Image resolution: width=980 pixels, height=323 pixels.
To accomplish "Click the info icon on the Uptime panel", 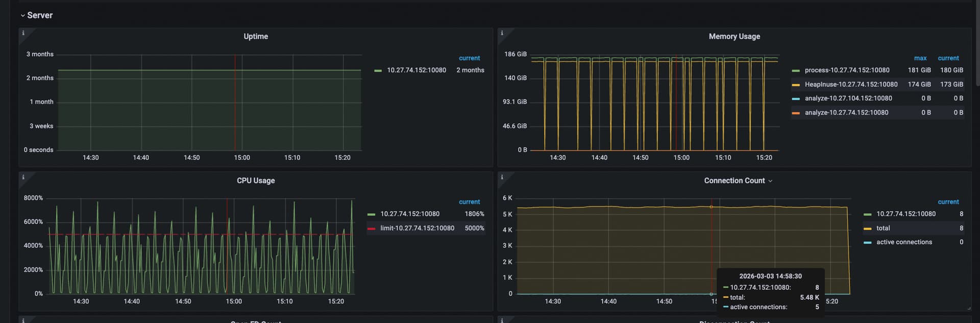I will click(x=23, y=33).
